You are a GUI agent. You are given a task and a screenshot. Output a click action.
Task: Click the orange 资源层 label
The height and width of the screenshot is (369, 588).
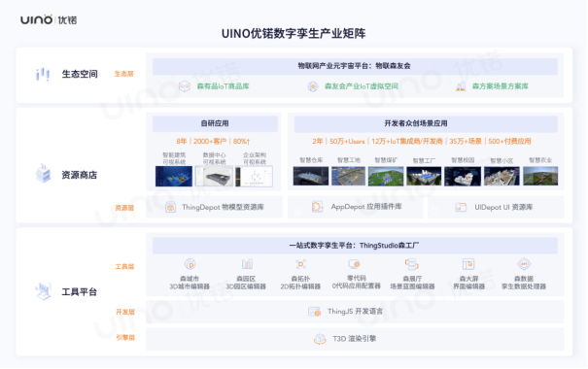click(x=124, y=208)
